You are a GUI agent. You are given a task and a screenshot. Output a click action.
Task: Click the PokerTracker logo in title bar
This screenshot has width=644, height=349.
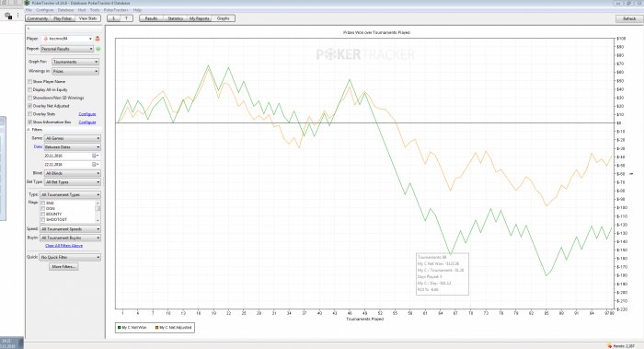click(27, 3)
